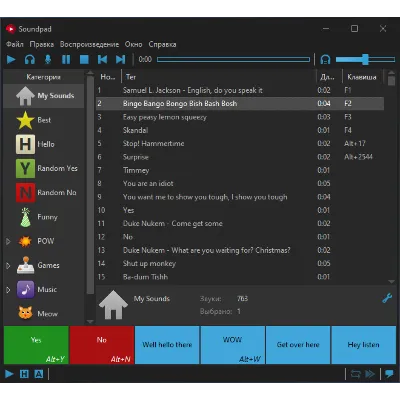The width and height of the screenshot is (400, 400).
Task: Sort by the Клавиша column header
Action: 363,77
